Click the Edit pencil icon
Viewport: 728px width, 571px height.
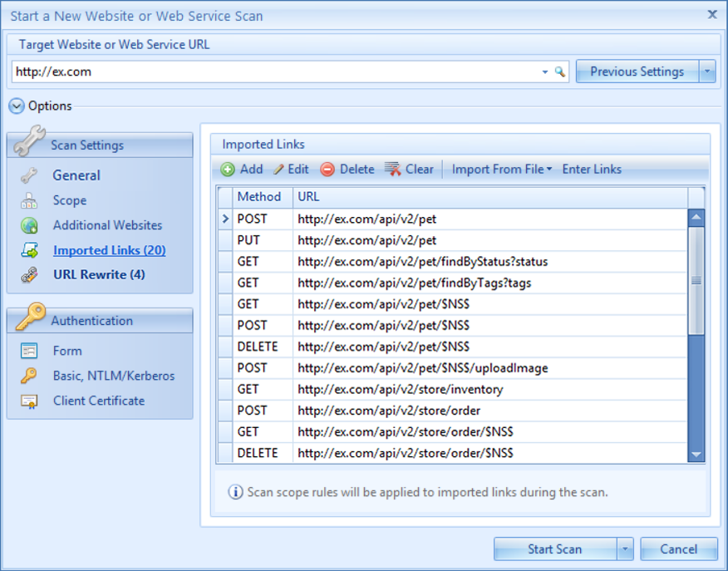(x=278, y=170)
